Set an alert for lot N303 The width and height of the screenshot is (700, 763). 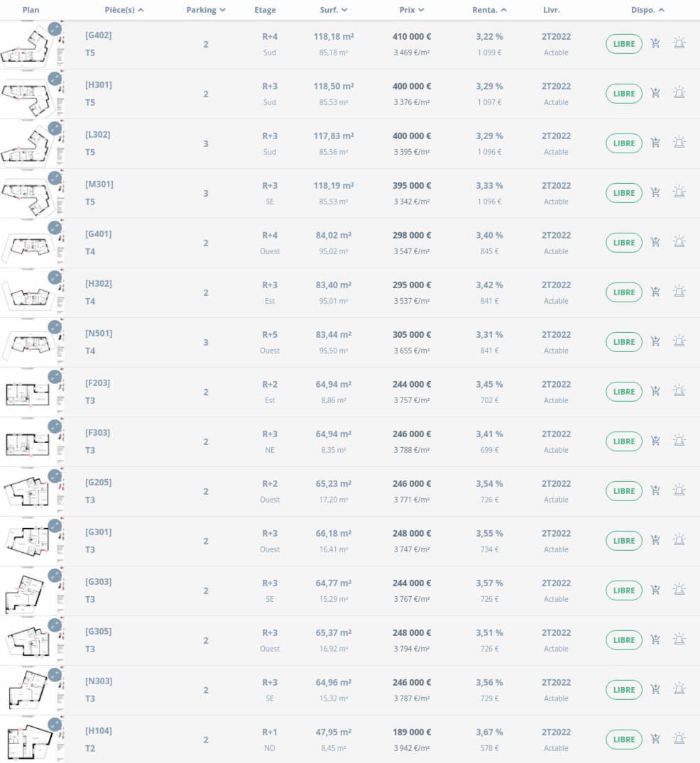pyautogui.click(x=679, y=689)
